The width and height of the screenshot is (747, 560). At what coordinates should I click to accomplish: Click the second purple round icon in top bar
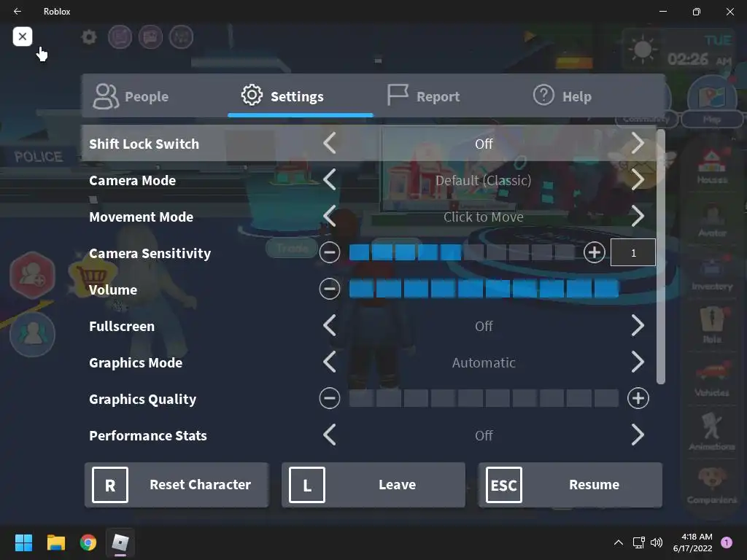click(x=150, y=36)
